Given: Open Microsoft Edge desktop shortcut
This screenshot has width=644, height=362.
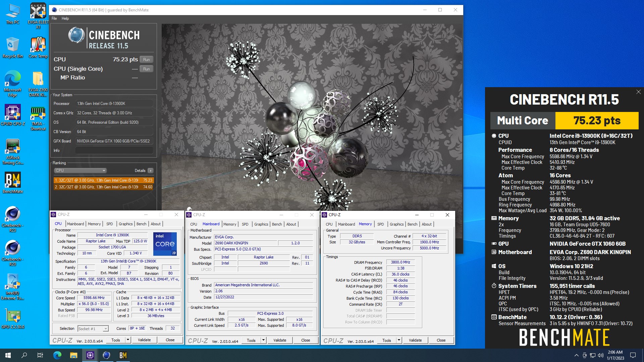Looking at the screenshot, I should coord(13,84).
